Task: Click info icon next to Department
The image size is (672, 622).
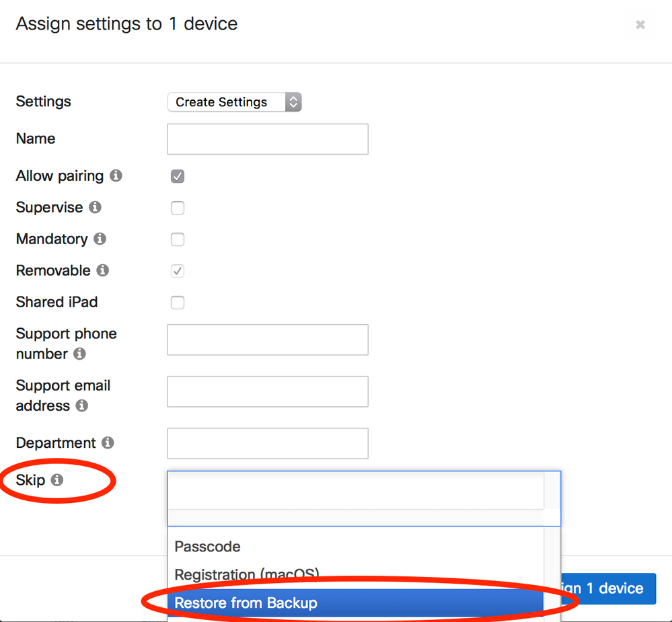Action: coord(108,443)
